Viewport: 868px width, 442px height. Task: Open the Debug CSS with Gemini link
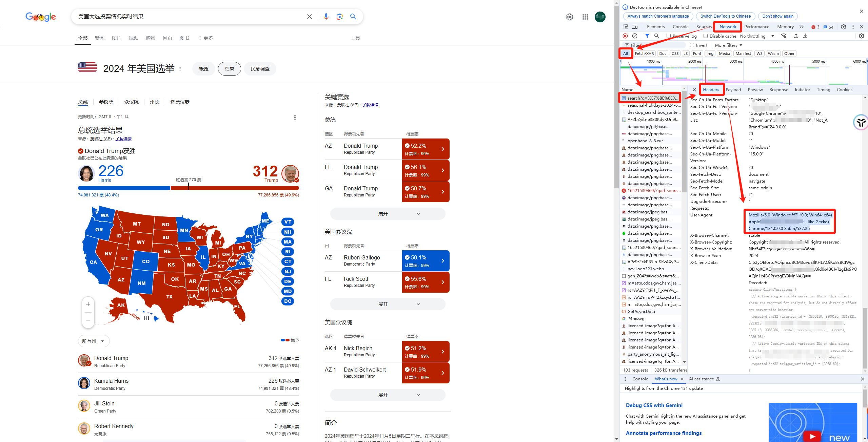(654, 405)
